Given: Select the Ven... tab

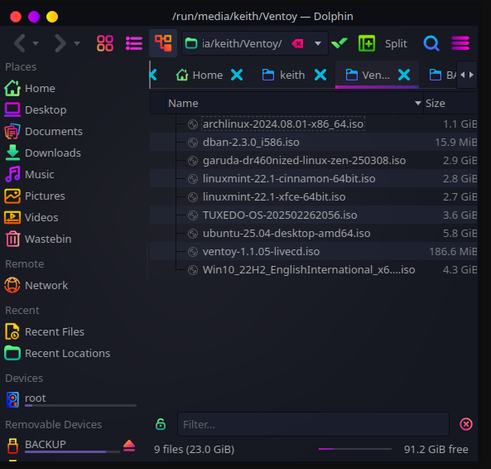Looking at the screenshot, I should pos(367,75).
